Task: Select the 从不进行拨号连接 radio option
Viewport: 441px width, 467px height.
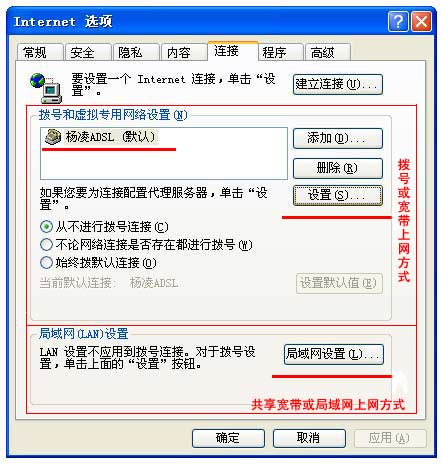Action: click(x=46, y=227)
